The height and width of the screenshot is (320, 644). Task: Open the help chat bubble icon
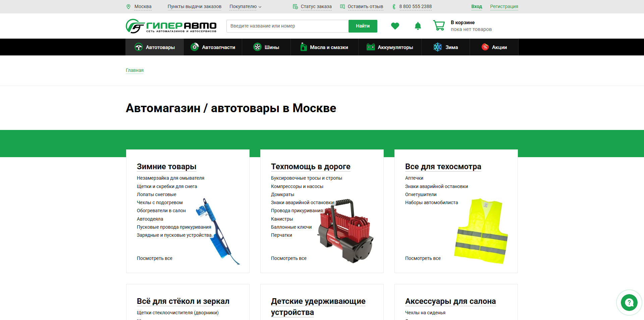[629, 302]
